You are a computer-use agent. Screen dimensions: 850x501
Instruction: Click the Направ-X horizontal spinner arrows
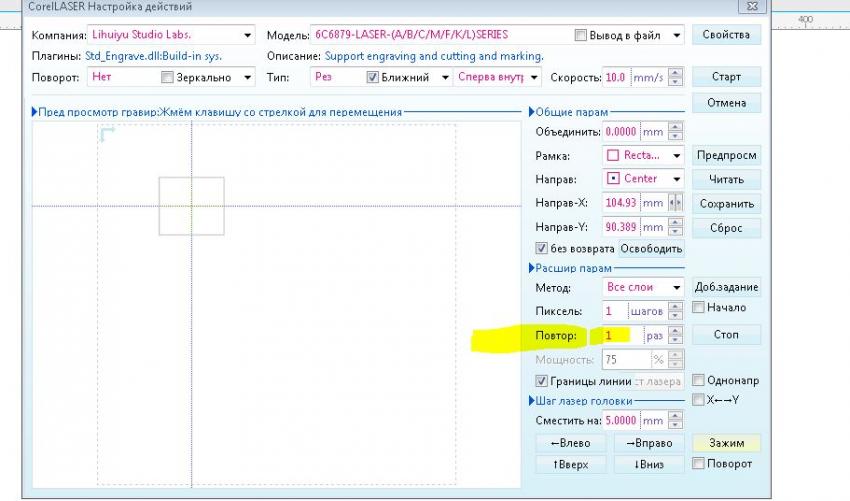[676, 203]
